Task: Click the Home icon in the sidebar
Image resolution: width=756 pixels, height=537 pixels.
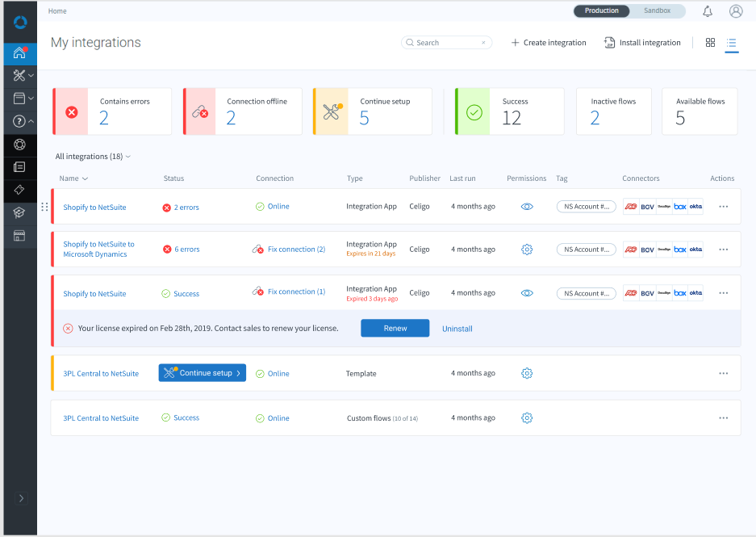Action: click(x=20, y=54)
